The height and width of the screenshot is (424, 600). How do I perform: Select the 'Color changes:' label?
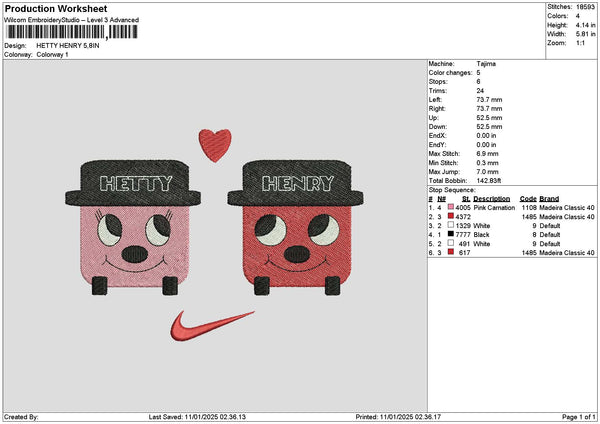450,73
